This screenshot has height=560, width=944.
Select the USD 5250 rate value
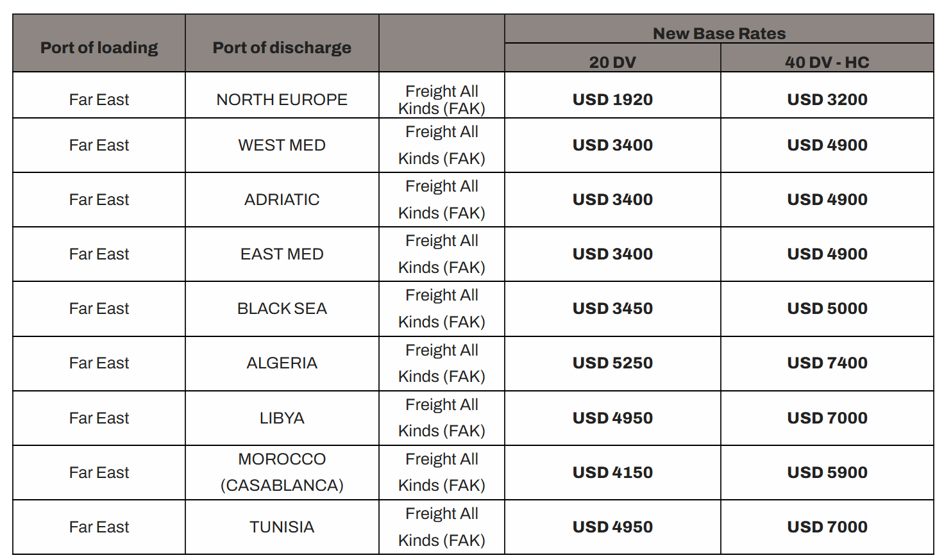click(x=612, y=363)
